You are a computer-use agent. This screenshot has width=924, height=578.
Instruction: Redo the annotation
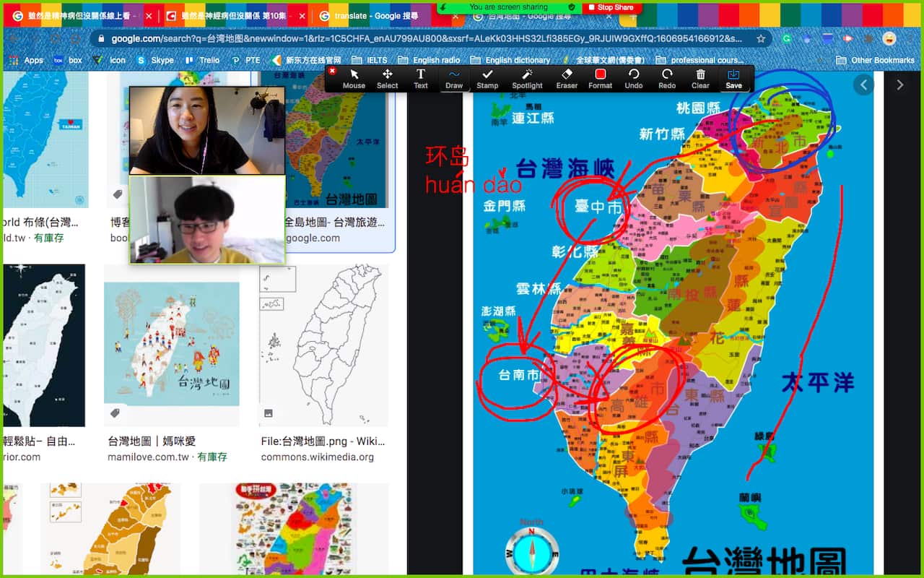tap(667, 78)
